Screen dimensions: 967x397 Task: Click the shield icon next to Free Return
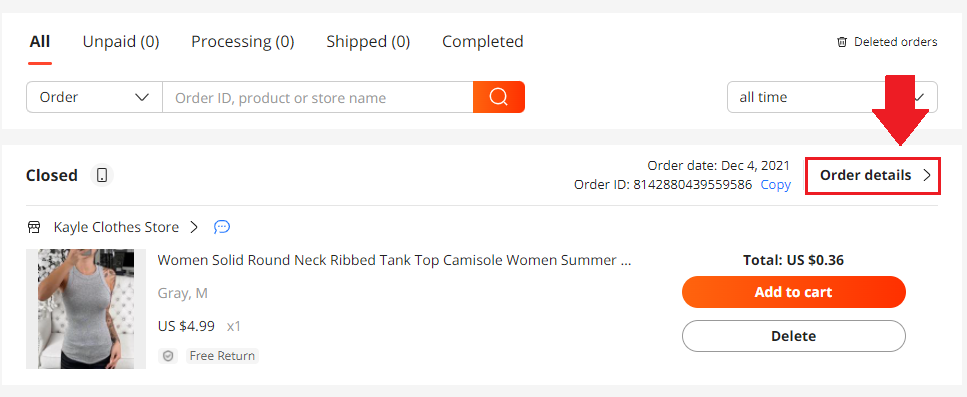tap(168, 356)
